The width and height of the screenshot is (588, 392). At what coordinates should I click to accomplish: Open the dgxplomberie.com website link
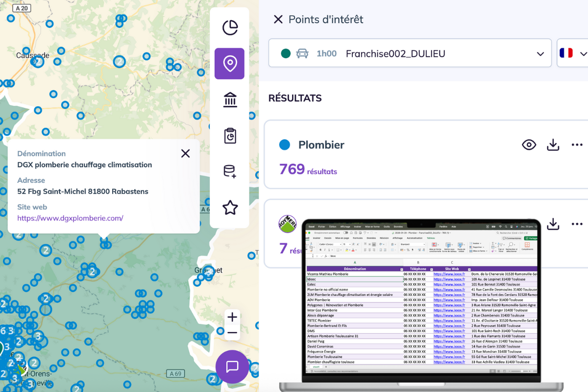tap(70, 218)
